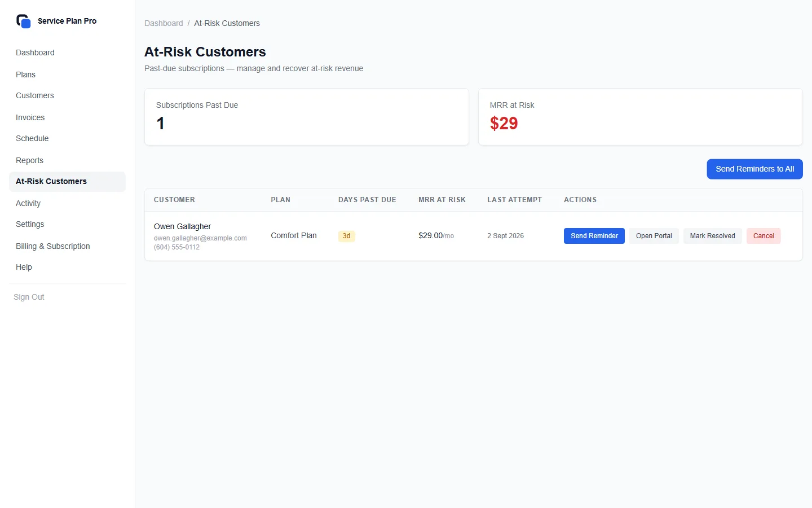Viewport: 812px width, 508px height.
Task: Click the $29.00/mo MRR value
Action: (x=436, y=235)
